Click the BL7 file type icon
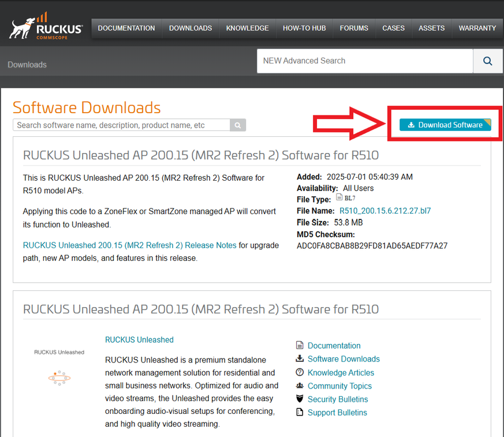 tap(339, 197)
